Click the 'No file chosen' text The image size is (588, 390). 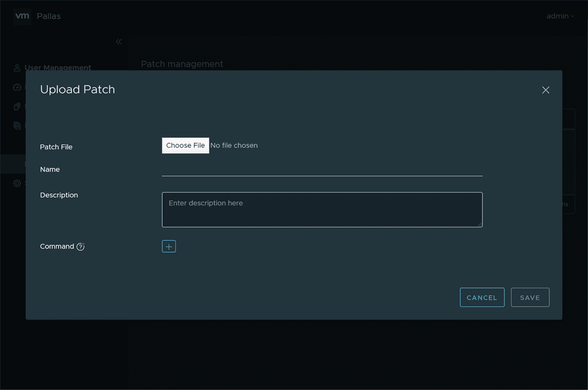tap(234, 145)
